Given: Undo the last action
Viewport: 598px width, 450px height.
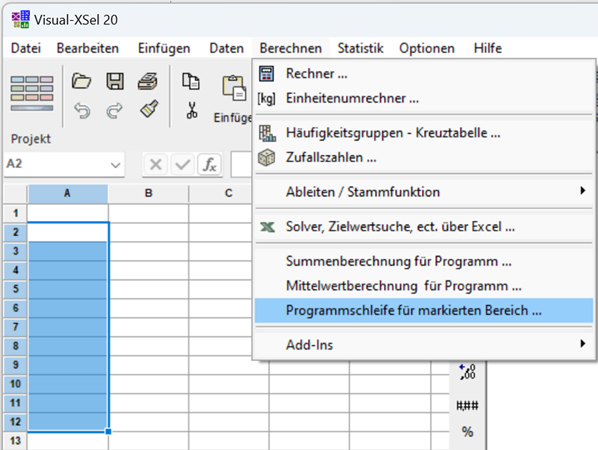Looking at the screenshot, I should tap(82, 111).
